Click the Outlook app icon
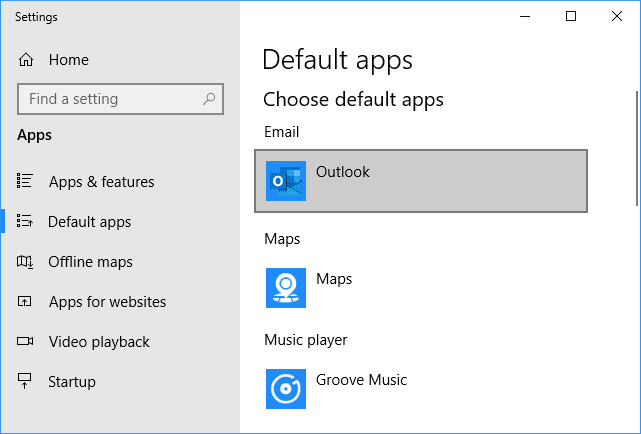641x434 pixels. [x=286, y=181]
